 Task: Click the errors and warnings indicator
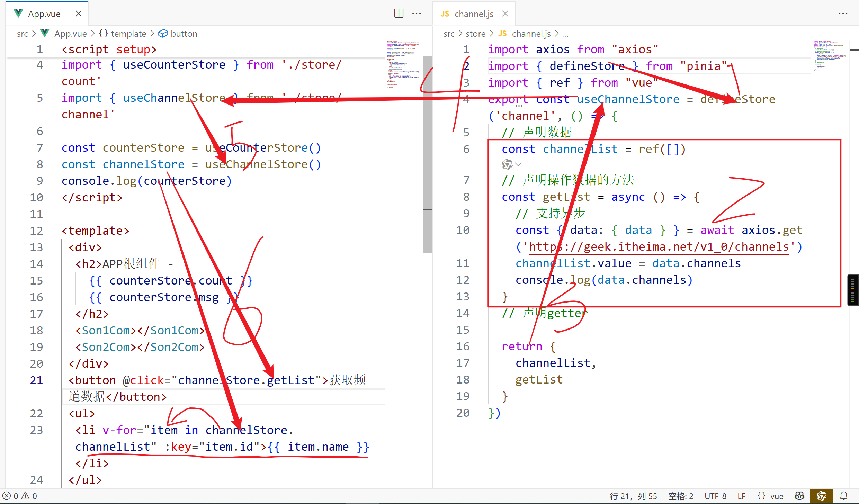20,496
